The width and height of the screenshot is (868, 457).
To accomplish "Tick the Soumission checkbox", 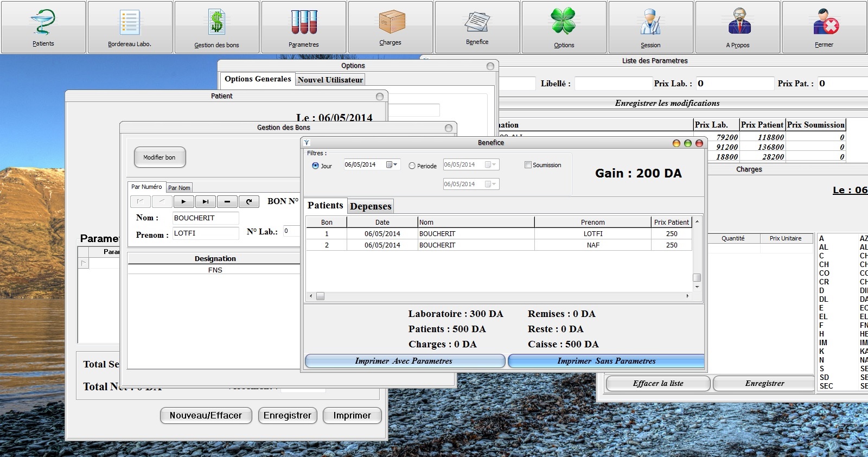I will 528,165.
